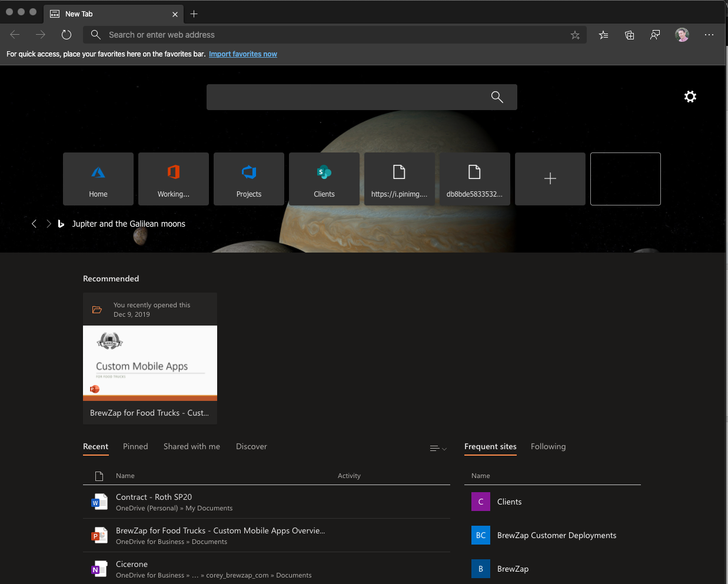Switch to the Shared with me tab
Screen dimensions: 728x584
pyautogui.click(x=192, y=447)
